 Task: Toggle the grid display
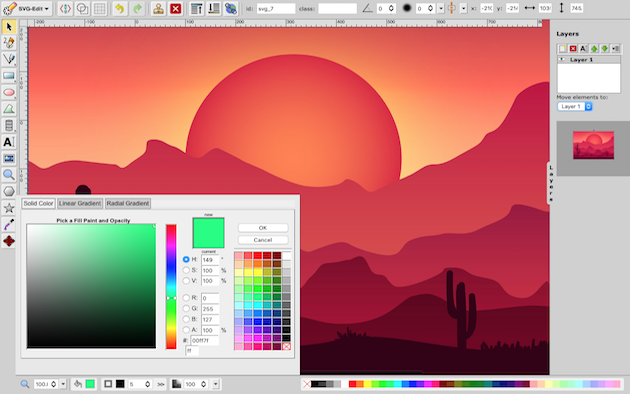click(x=100, y=8)
